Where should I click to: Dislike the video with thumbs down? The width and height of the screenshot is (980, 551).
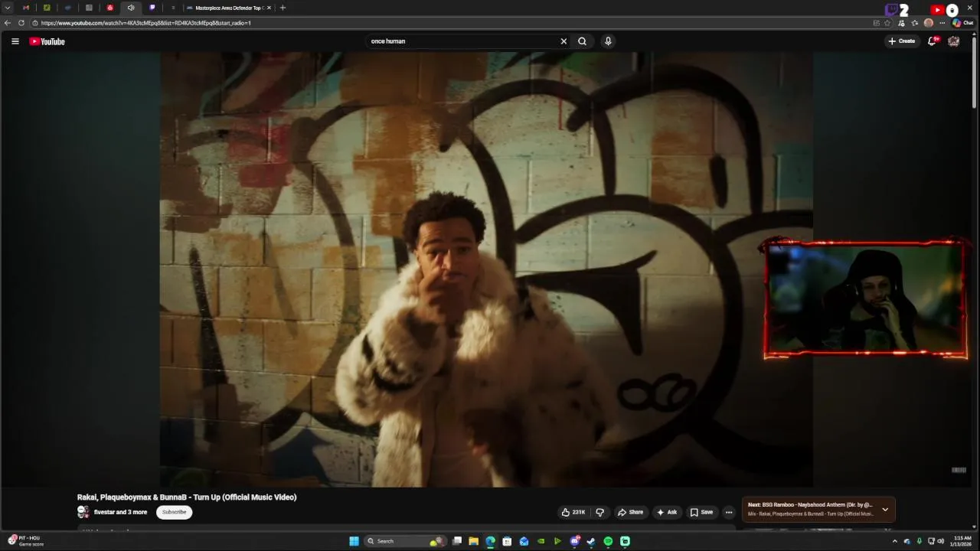point(600,512)
